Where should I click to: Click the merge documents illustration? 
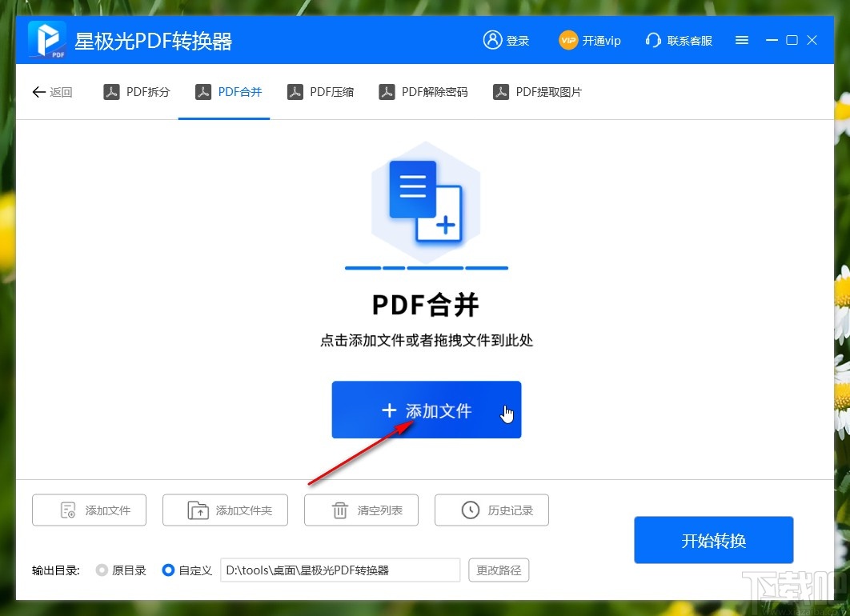(x=426, y=203)
